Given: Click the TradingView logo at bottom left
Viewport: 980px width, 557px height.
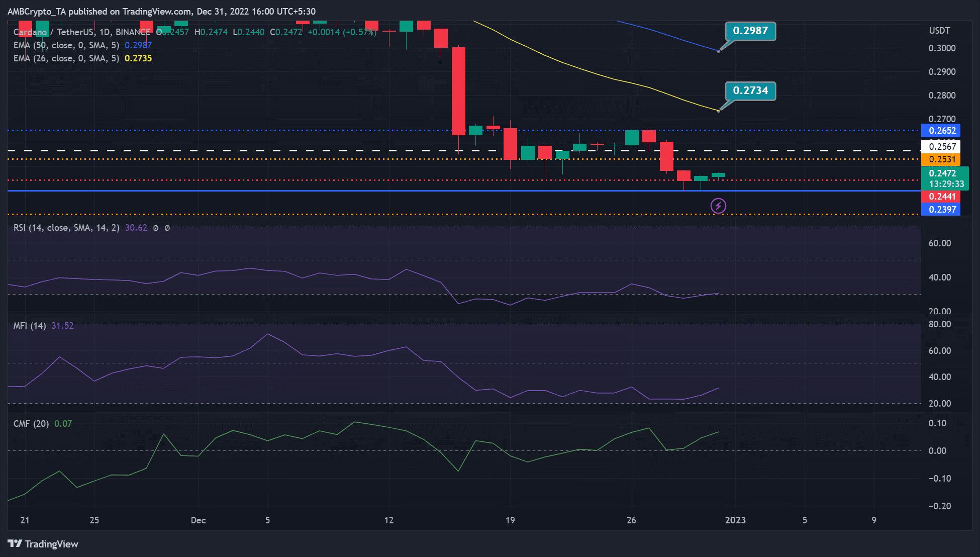Looking at the screenshot, I should click(43, 544).
